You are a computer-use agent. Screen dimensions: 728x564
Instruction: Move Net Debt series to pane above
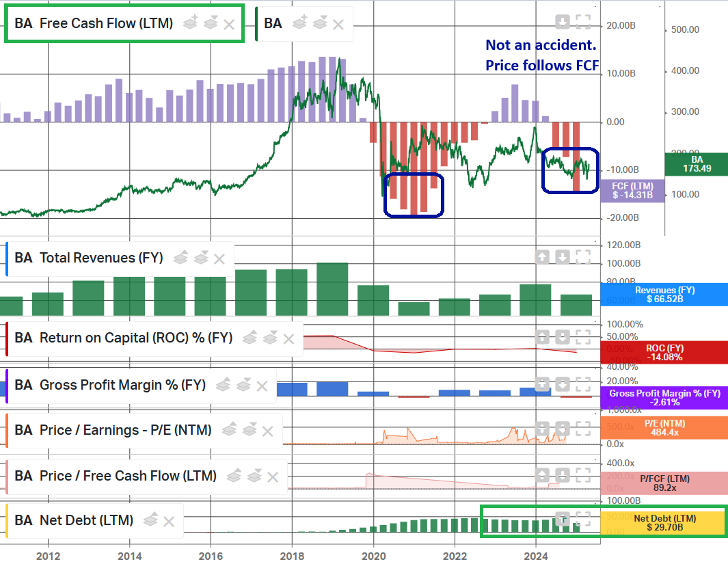coord(151,520)
